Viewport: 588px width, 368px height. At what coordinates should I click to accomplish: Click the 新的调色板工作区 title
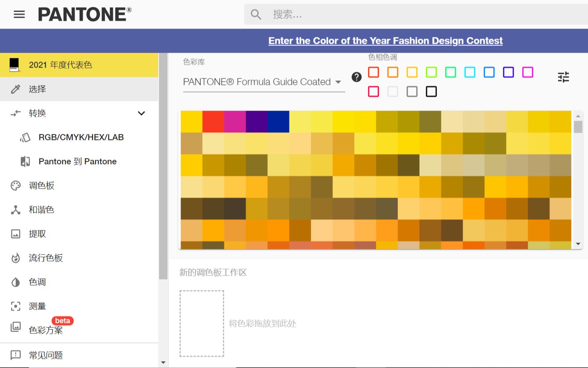click(213, 272)
